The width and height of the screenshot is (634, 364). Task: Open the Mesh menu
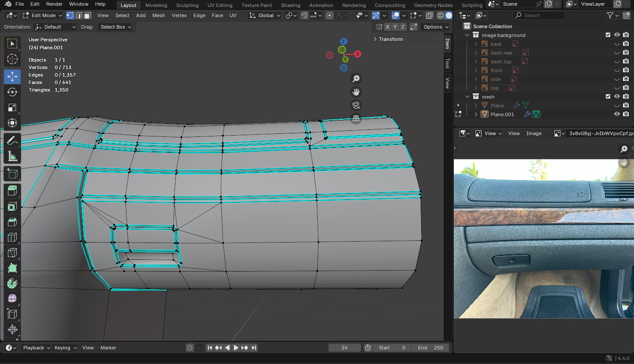click(x=159, y=15)
